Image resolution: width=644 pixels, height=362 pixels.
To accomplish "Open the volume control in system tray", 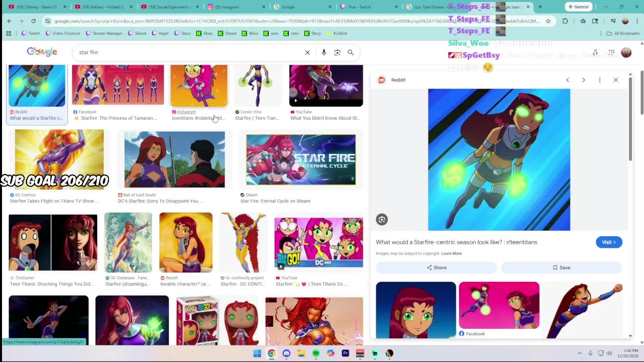I will tap(609, 353).
